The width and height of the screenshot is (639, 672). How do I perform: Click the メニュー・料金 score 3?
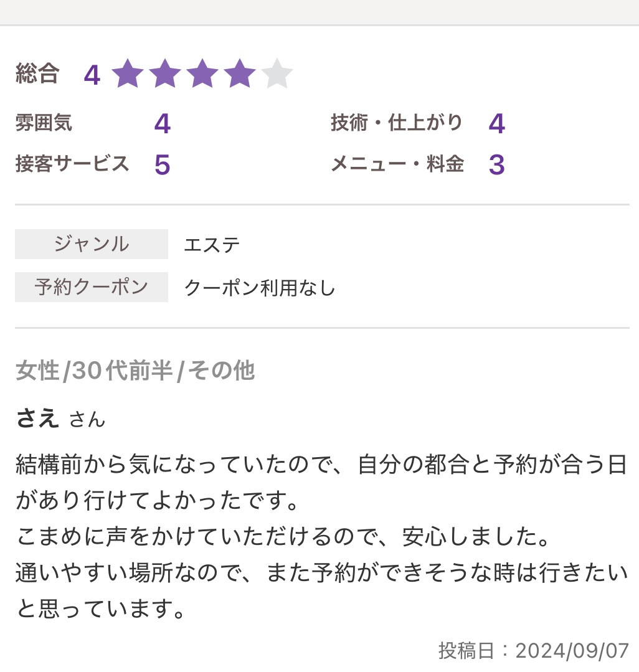coord(496,164)
